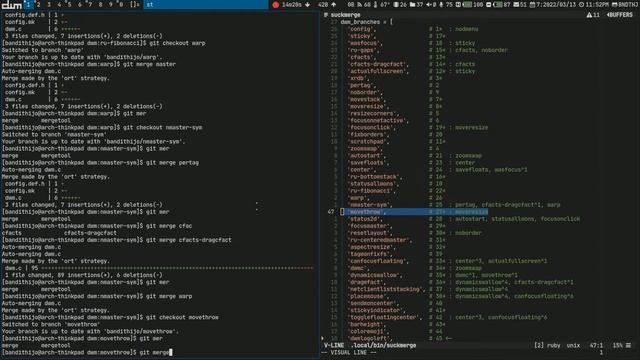Screen dimensions: 640x360
Task: Switch to dwm tag 2
Action: coord(38,4)
